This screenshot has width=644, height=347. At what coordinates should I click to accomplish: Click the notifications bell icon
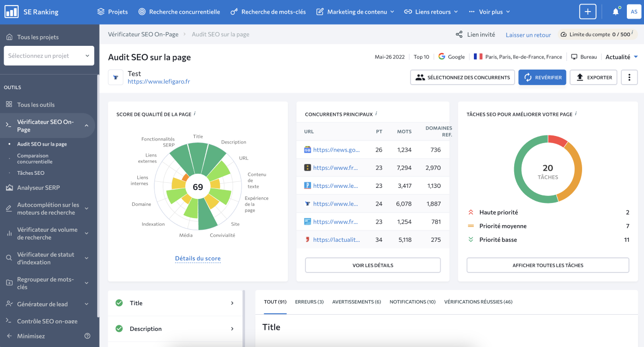[x=616, y=12]
